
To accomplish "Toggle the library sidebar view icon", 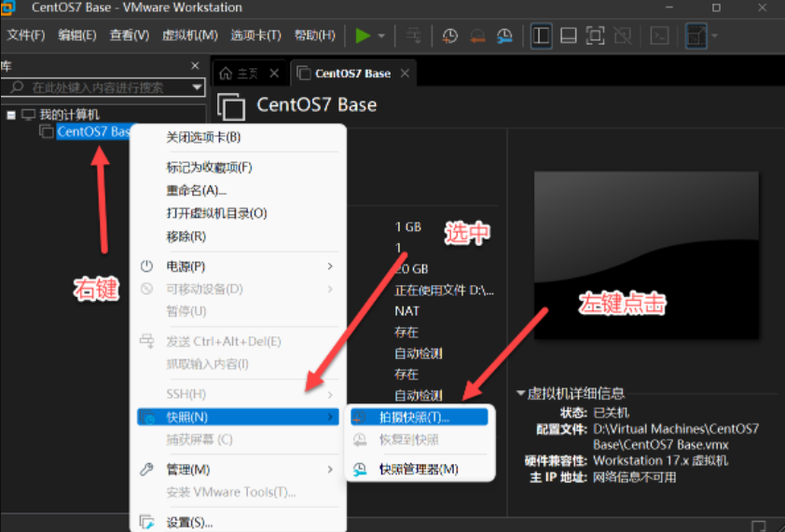I will click(x=541, y=35).
